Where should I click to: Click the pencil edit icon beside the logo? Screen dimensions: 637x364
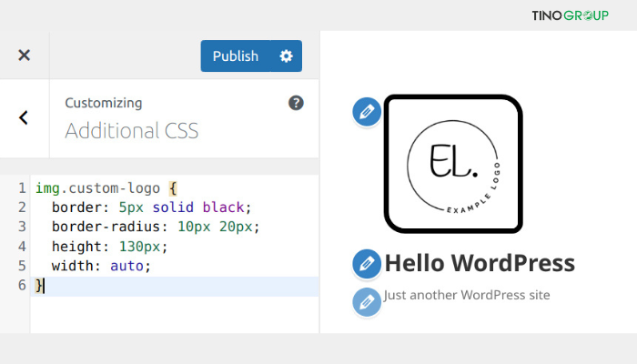(x=367, y=112)
